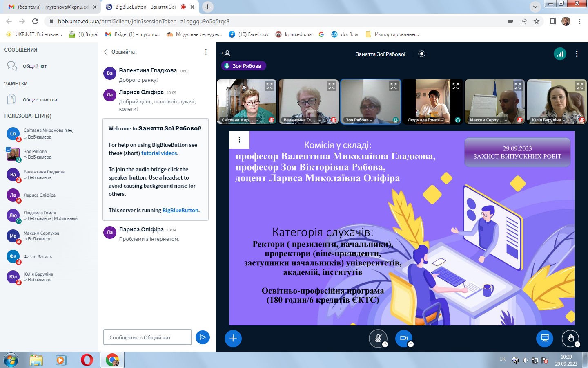Open presentation three-dot options menu

pyautogui.click(x=239, y=140)
